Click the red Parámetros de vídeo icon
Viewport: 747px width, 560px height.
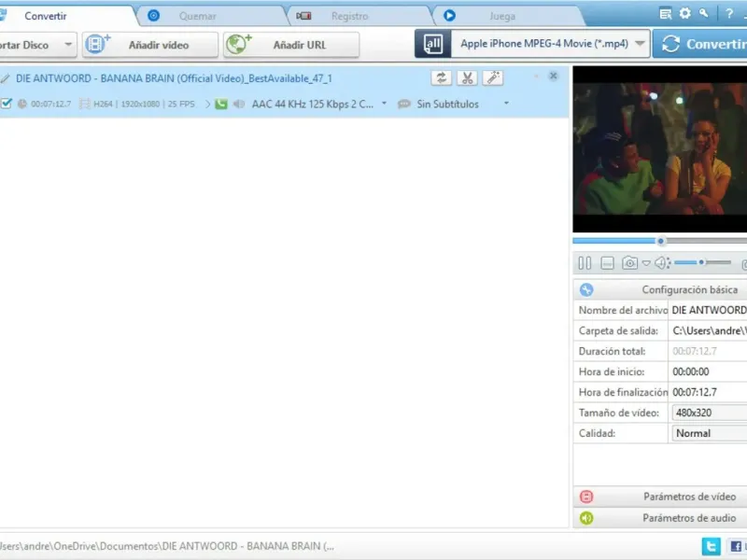586,497
